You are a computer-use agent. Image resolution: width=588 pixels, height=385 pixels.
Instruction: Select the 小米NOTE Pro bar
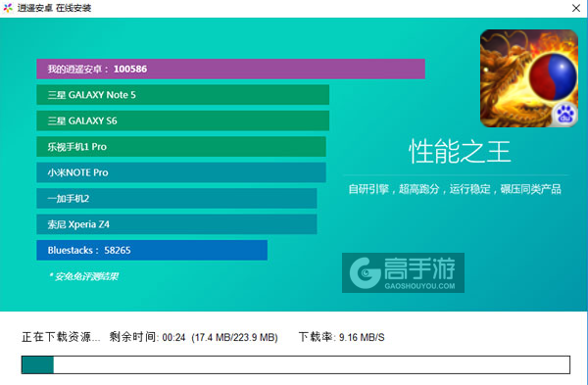tap(181, 172)
